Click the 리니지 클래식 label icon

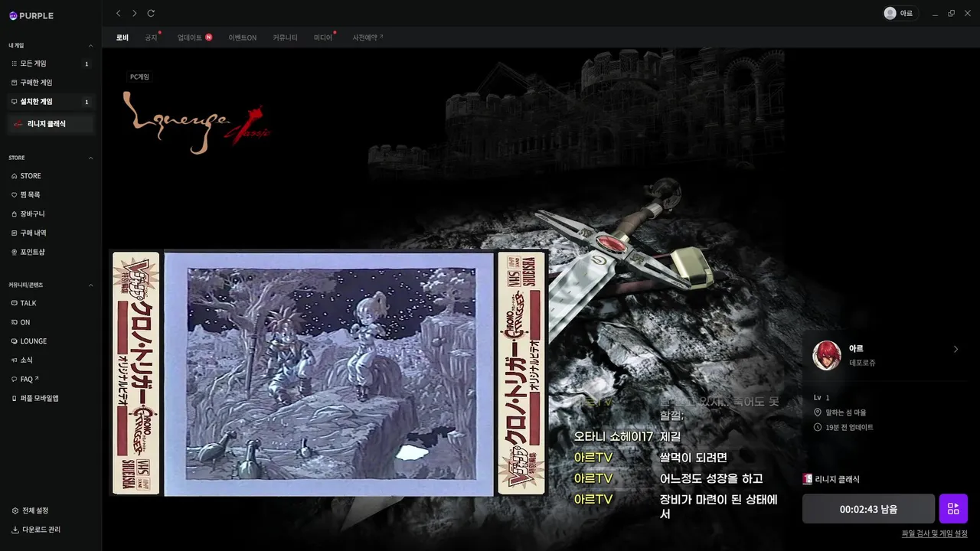(807, 479)
